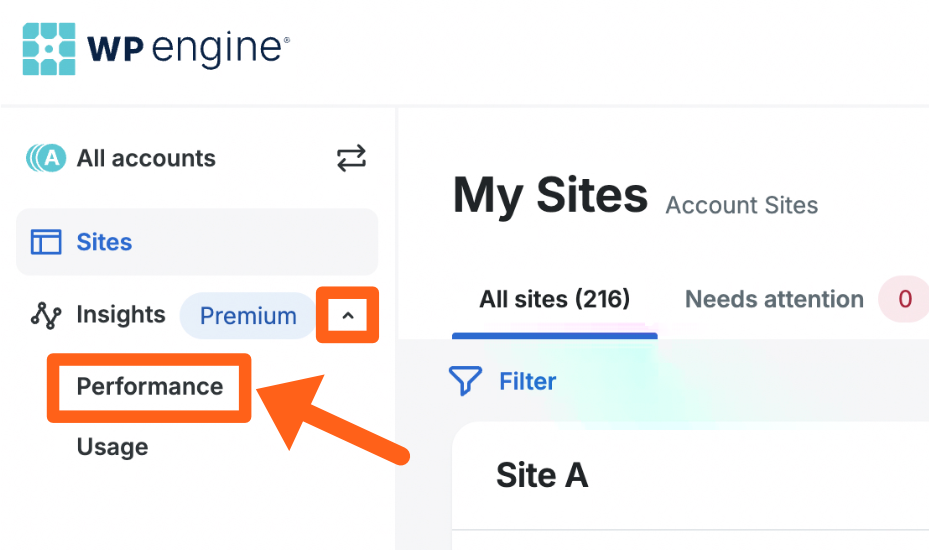Screen dimensions: 929x550
Task: Open the Usage page under Insights
Action: 112,447
